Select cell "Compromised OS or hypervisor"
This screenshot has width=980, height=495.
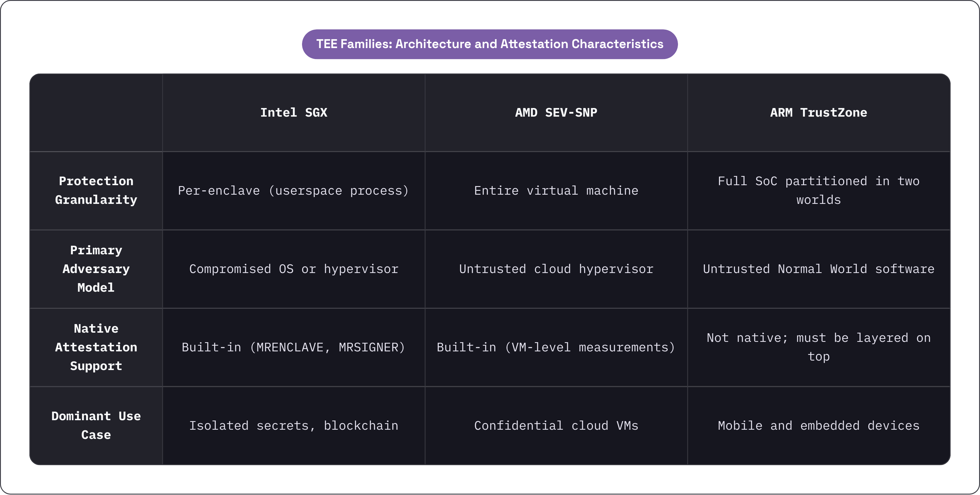(x=294, y=269)
